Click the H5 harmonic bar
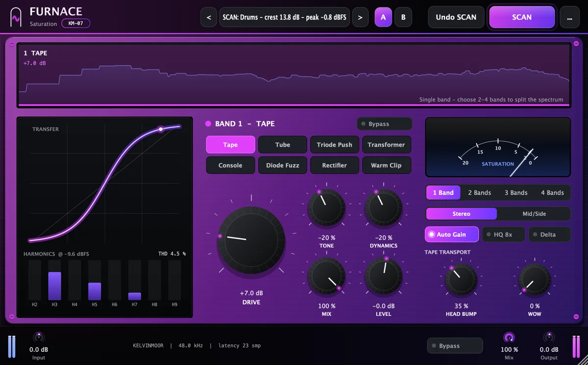Screen dimensions: 588x365 tap(95, 291)
